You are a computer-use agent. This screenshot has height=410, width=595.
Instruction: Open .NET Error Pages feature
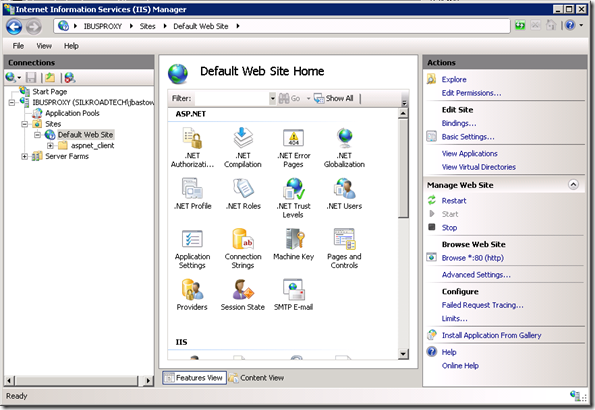pos(293,148)
